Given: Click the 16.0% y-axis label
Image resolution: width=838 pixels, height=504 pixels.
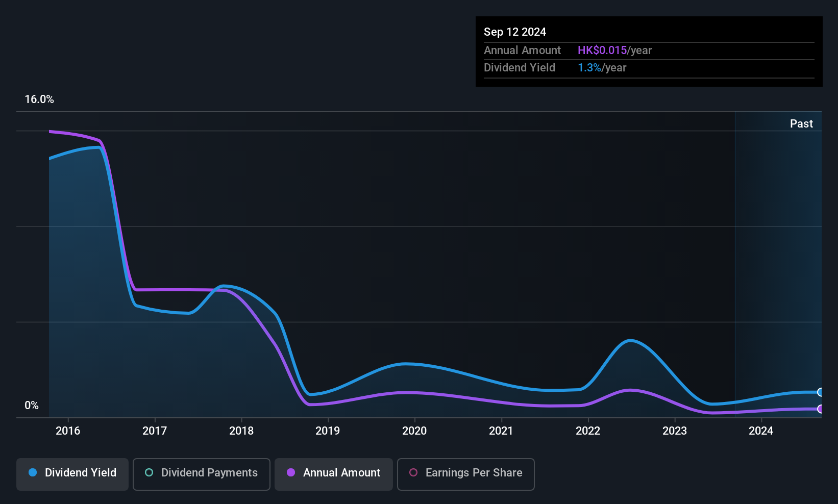Looking at the screenshot, I should point(39,99).
